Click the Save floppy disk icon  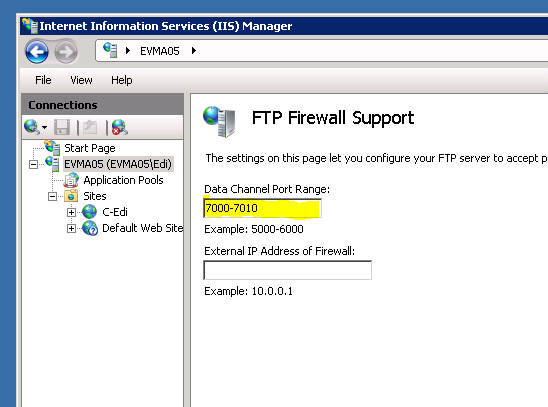point(62,127)
